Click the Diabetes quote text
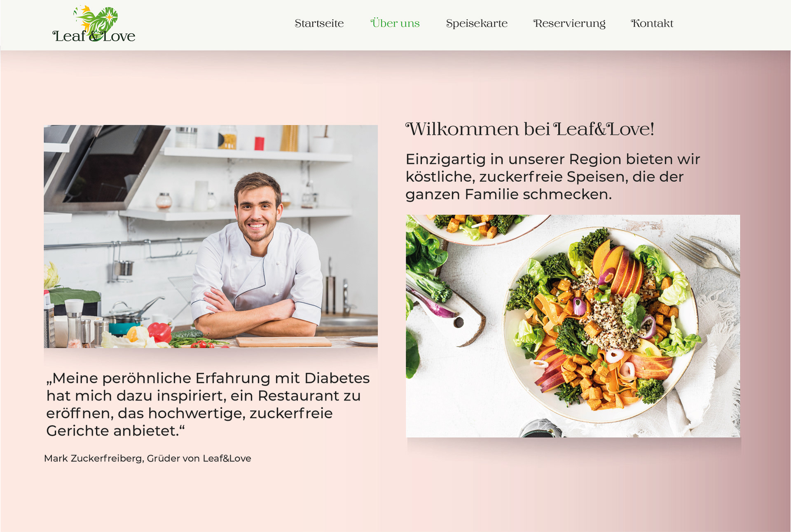Viewport: 791px width, 532px height. click(208, 404)
